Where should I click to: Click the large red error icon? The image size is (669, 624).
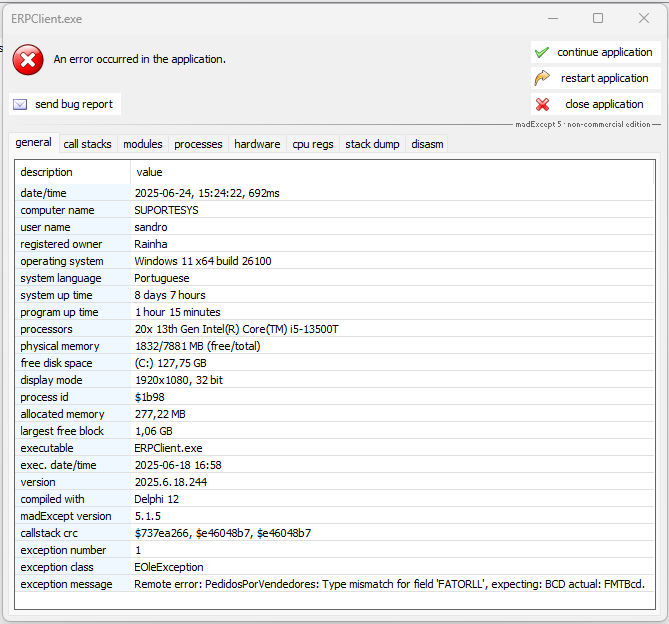pos(28,60)
